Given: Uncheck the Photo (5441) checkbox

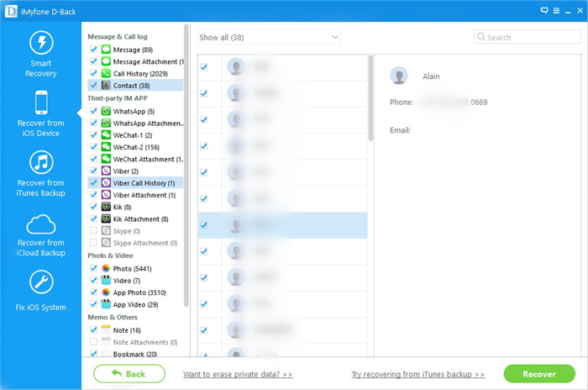Looking at the screenshot, I should (93, 268).
